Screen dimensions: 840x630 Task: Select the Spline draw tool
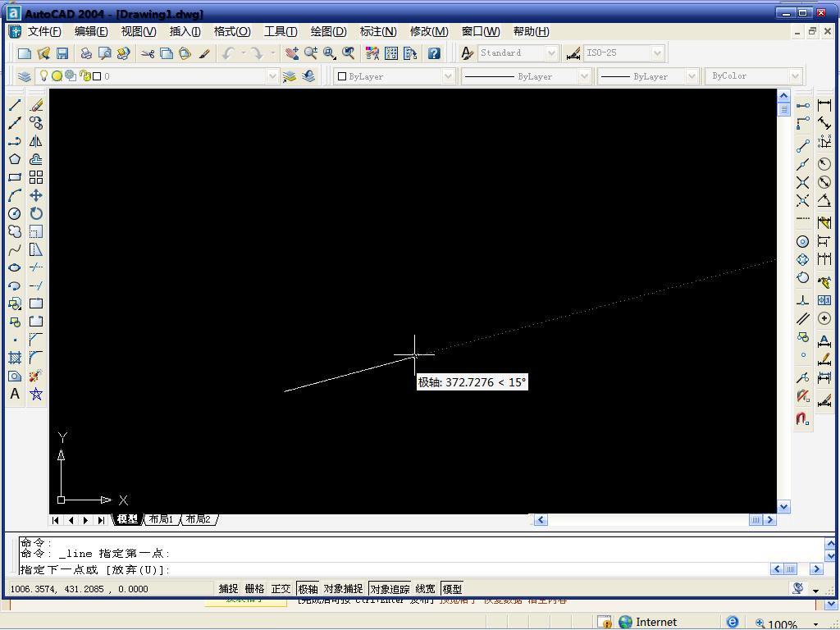coord(15,249)
